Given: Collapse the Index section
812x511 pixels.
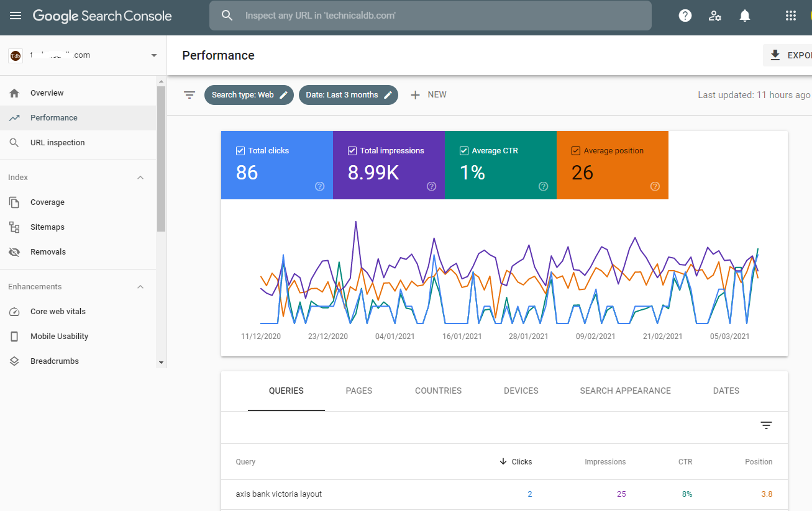Looking at the screenshot, I should click(x=140, y=178).
